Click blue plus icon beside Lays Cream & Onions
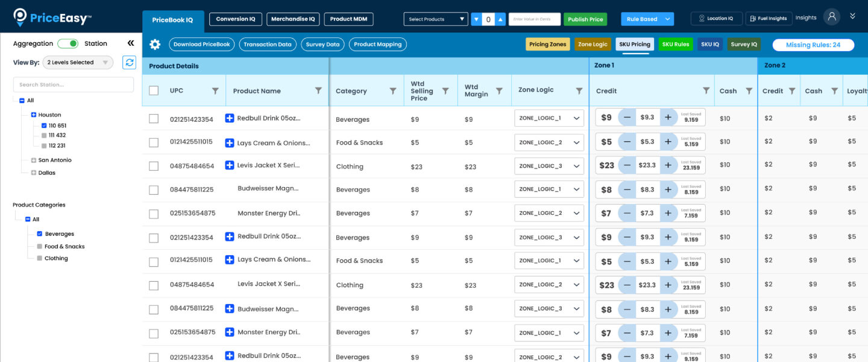This screenshot has width=868, height=362. 229,143
